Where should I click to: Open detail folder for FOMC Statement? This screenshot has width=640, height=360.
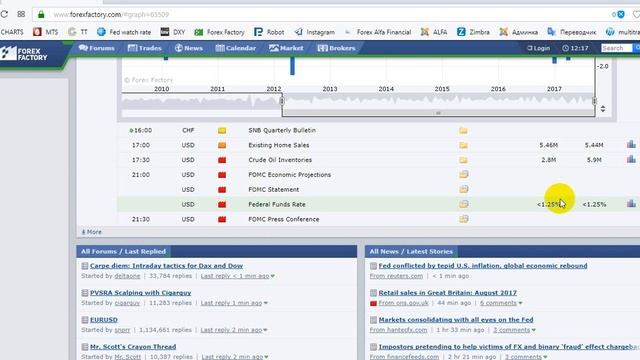pos(463,189)
